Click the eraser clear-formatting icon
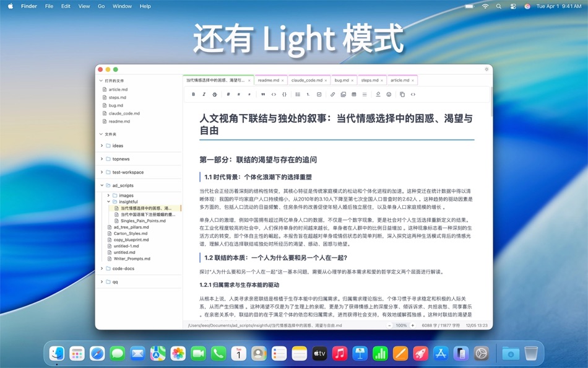Screen dimensions: 588x368 (378, 95)
